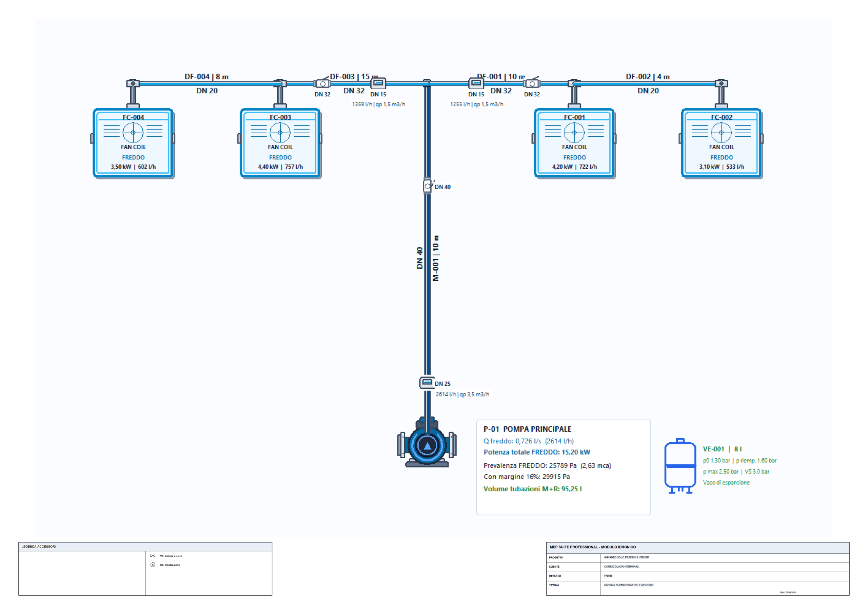868x614 pixels.
Task: Click the pipe label DF-002 | 4 m
Action: point(648,76)
